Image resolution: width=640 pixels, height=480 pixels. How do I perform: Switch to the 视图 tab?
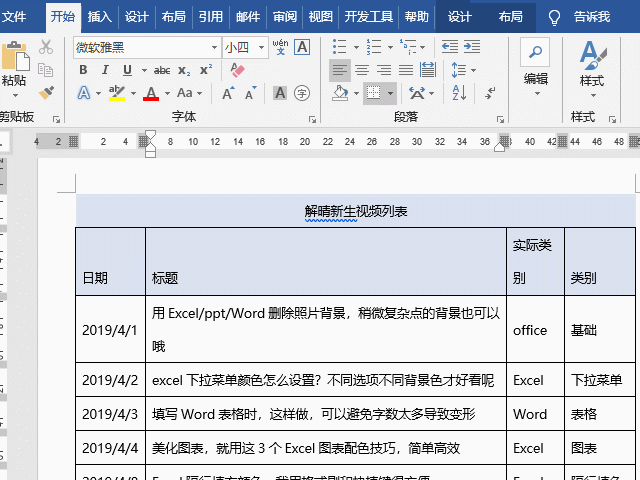coord(320,17)
